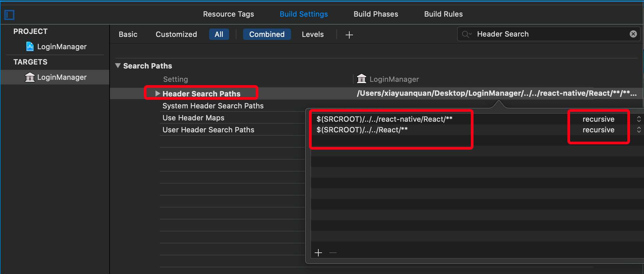The image size is (644, 274).
Task: Open the Build Rules tab
Action: tap(443, 14)
